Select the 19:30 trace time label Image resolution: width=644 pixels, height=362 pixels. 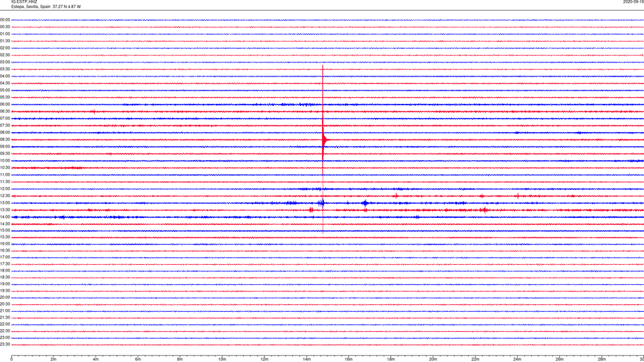pyautogui.click(x=5, y=290)
